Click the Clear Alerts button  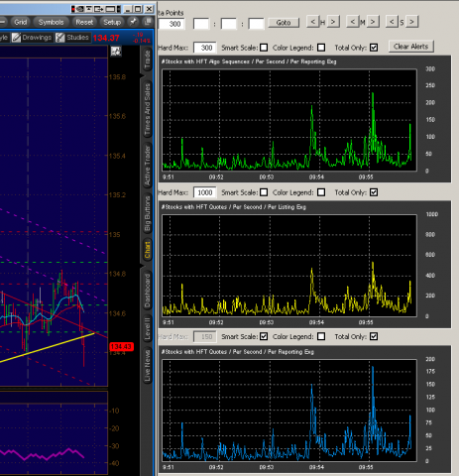click(x=411, y=47)
